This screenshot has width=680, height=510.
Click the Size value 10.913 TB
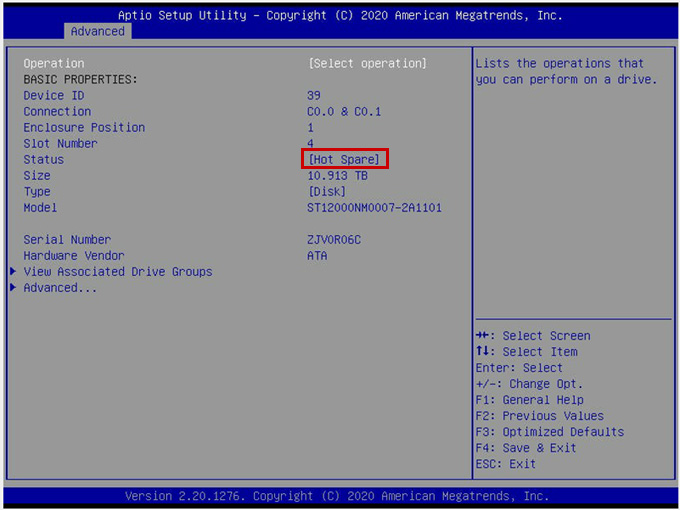point(337,175)
